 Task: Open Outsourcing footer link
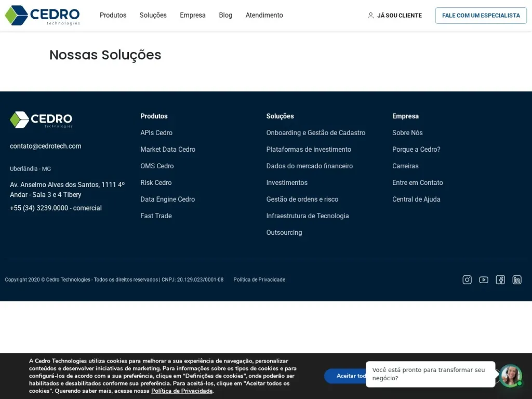pyautogui.click(x=284, y=232)
